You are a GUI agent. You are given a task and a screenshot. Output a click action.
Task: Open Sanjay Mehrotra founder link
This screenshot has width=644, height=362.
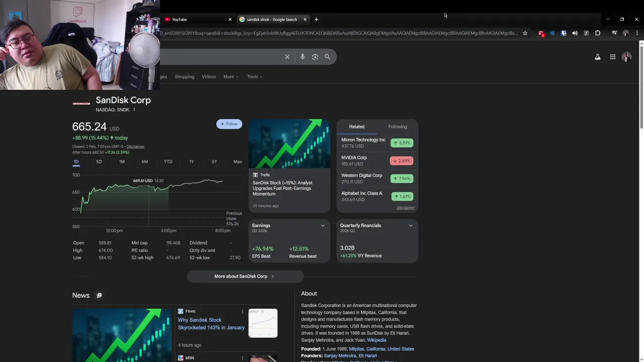[340, 356]
